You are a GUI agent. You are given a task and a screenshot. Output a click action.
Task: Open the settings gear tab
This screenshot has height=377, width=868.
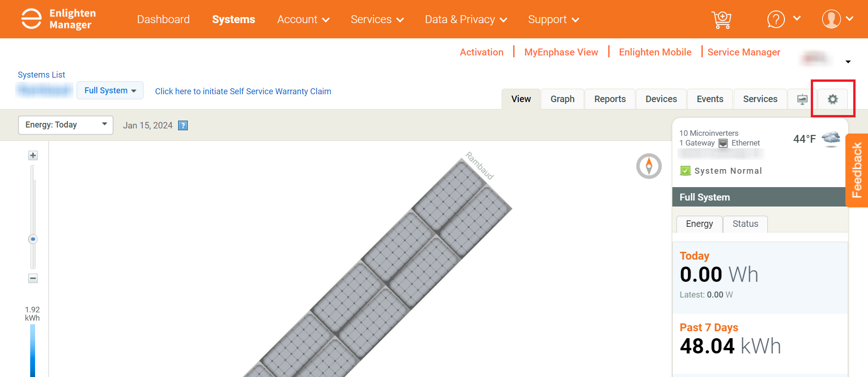(x=832, y=99)
